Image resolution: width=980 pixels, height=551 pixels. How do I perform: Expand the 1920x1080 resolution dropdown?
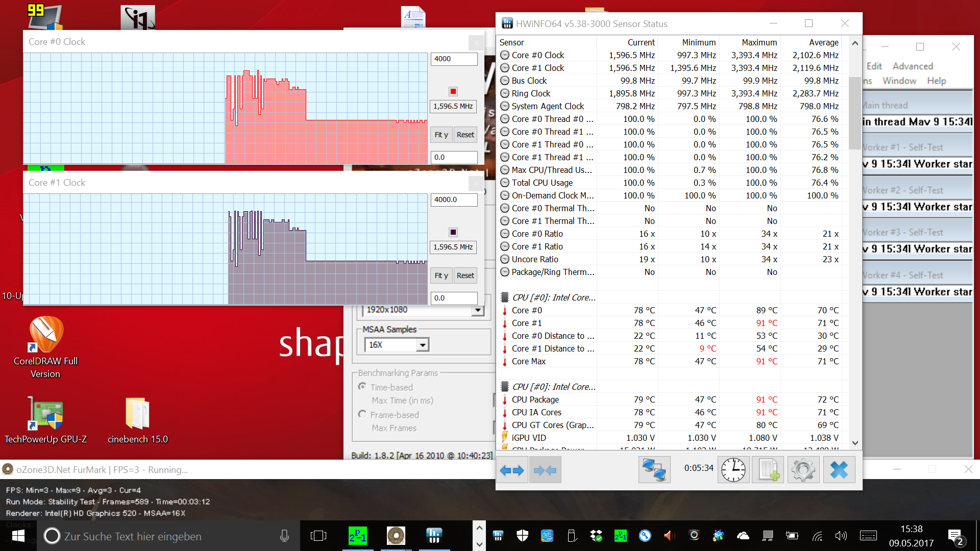tap(477, 310)
